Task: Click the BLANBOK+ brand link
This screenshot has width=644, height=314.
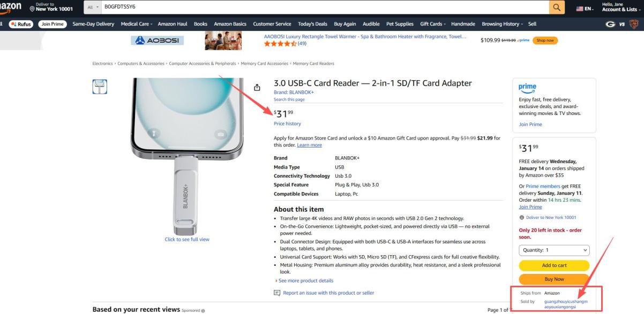Action: 294,93
